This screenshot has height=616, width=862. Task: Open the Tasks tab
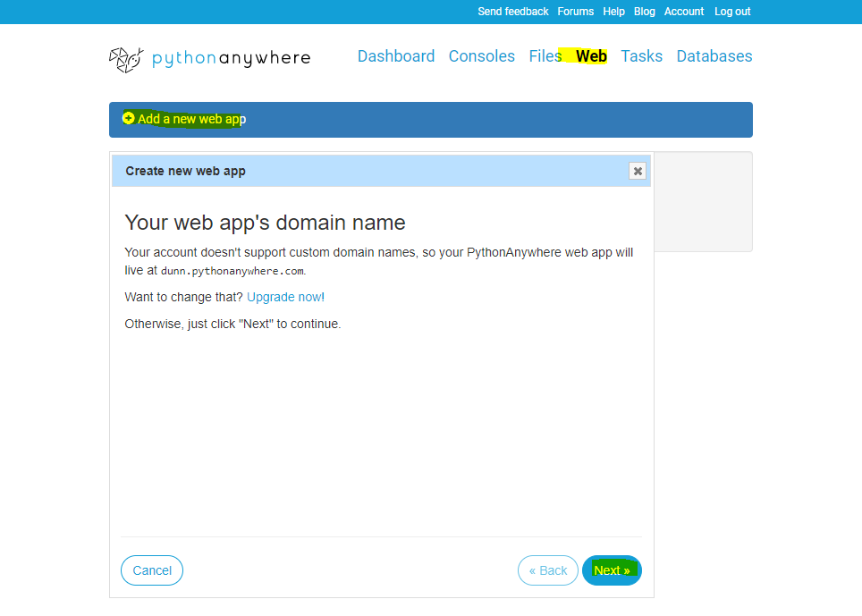[x=641, y=56]
